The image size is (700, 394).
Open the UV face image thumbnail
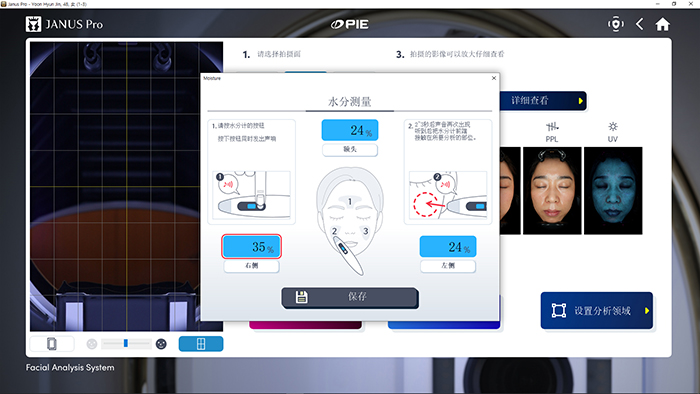tap(613, 191)
